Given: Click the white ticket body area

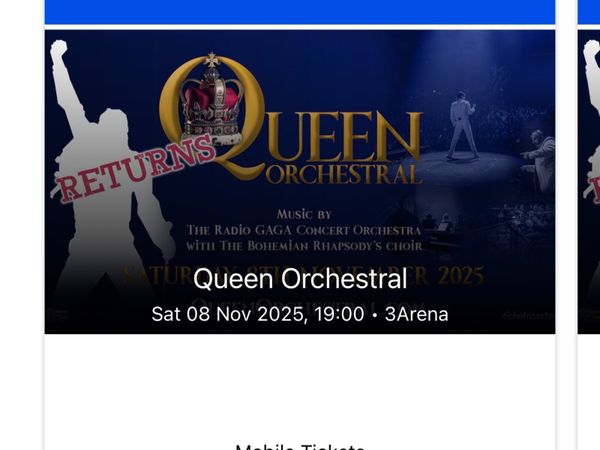Looking at the screenshot, I should click(300, 386).
